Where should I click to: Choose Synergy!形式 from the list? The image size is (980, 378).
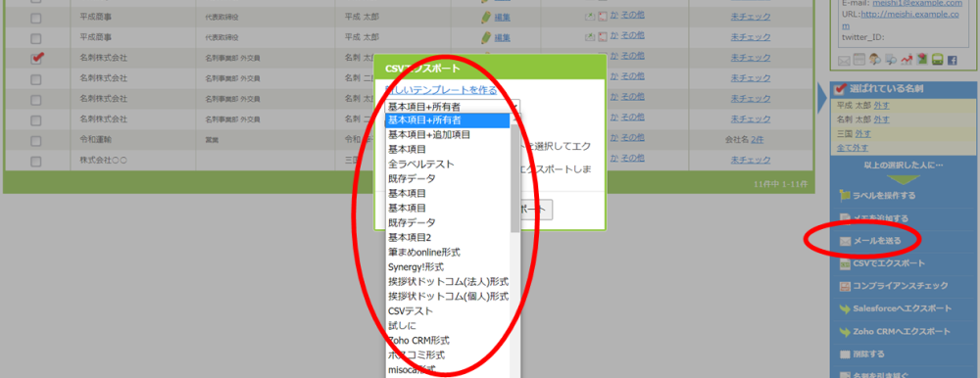point(416,266)
